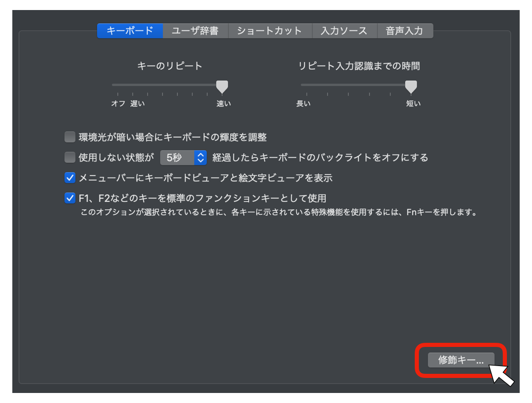
Task: Click the オフ label under key repeat slider
Action: pyautogui.click(x=118, y=103)
